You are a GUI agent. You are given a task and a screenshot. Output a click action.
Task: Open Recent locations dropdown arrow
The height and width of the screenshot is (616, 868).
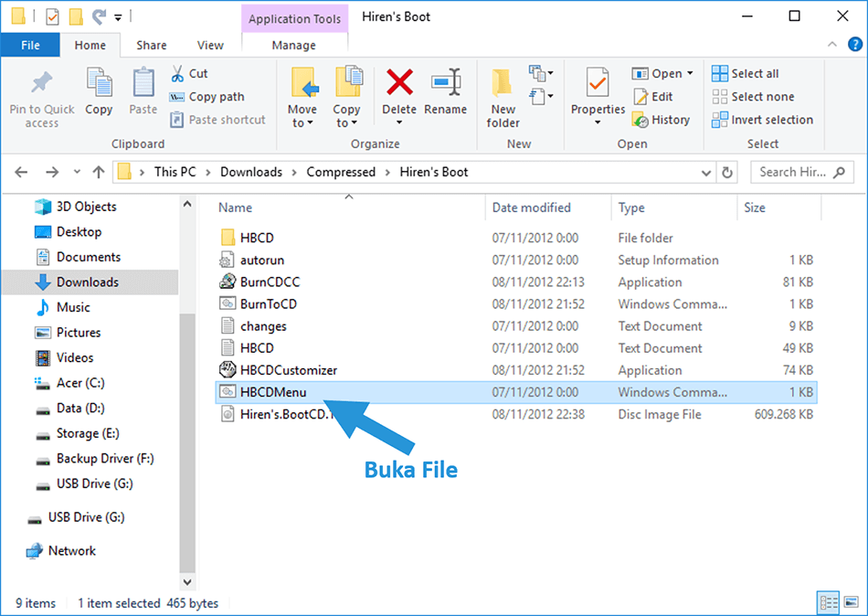point(77,173)
